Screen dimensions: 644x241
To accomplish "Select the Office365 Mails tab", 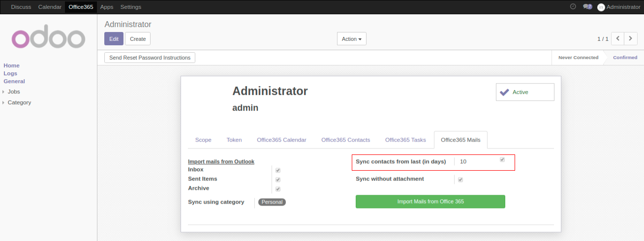I will click(460, 140).
